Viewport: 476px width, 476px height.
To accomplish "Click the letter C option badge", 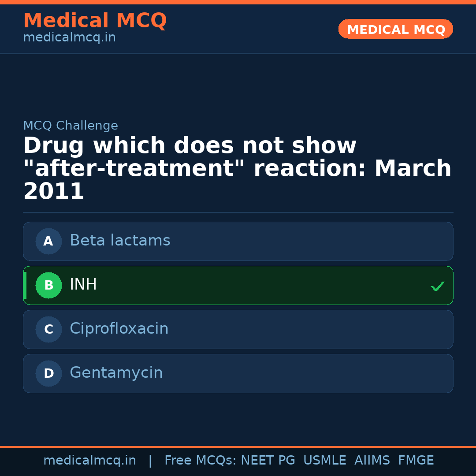I will click(48, 329).
